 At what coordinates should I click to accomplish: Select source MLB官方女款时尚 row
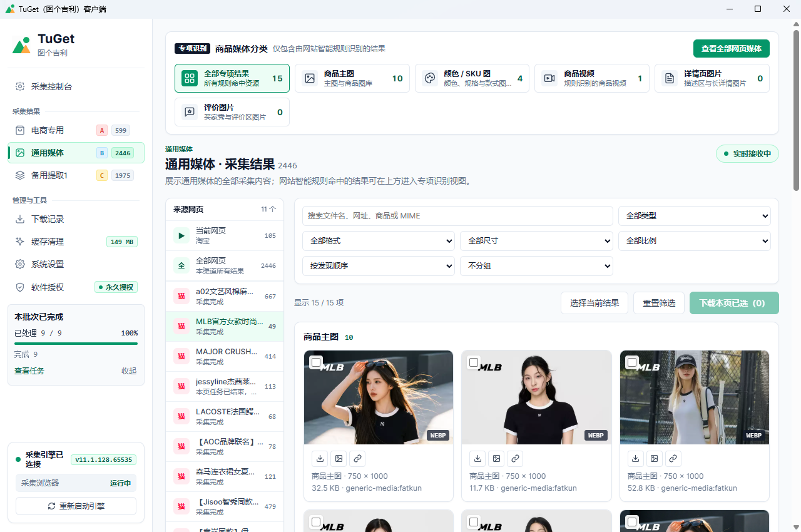[x=225, y=326]
